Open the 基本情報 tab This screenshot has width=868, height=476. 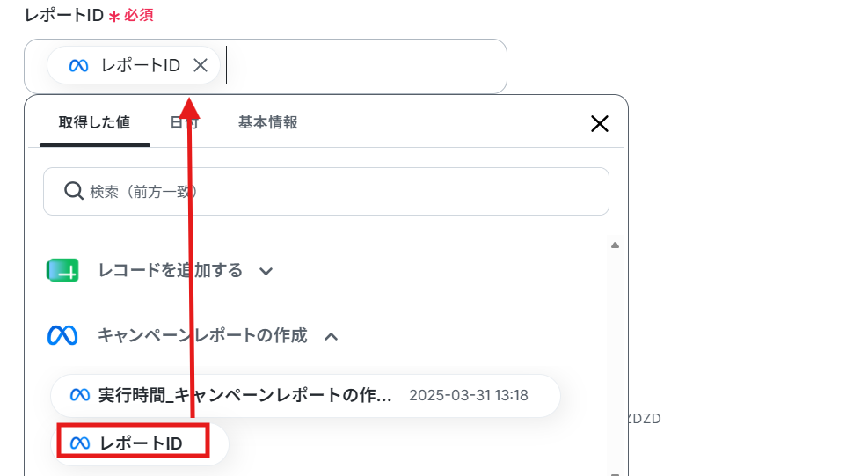coord(268,122)
